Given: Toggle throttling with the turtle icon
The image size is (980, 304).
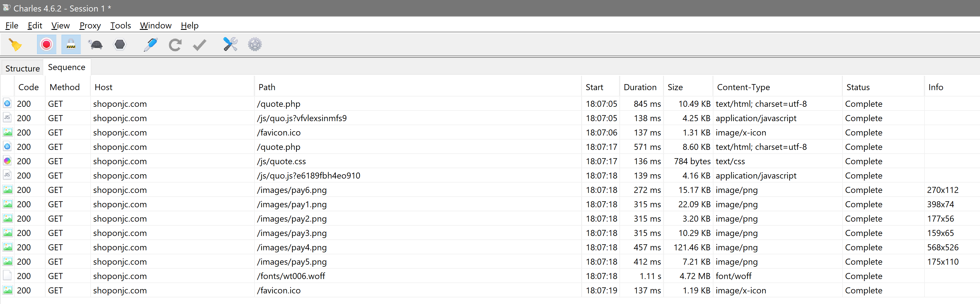Looking at the screenshot, I should coord(95,44).
